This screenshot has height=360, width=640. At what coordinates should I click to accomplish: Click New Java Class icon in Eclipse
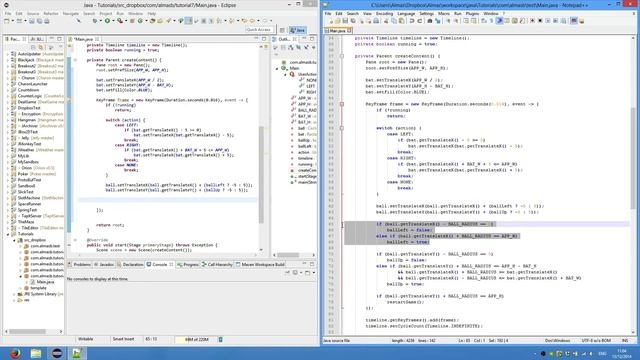point(140,21)
